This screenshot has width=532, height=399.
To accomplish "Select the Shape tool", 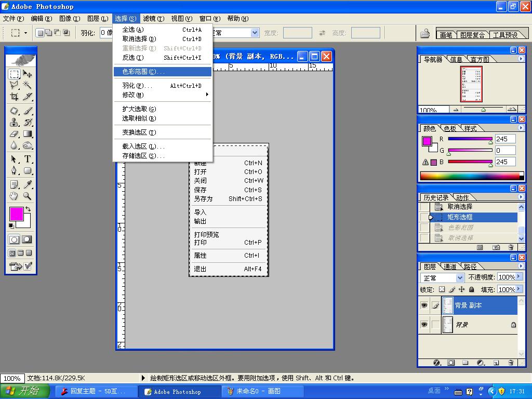I will pyautogui.click(x=28, y=170).
